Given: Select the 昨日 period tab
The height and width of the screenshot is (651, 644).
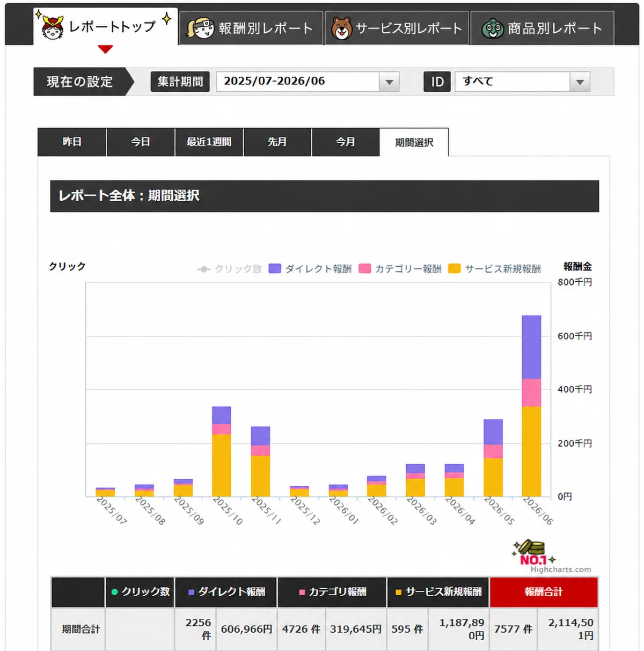Looking at the screenshot, I should pos(72,142).
